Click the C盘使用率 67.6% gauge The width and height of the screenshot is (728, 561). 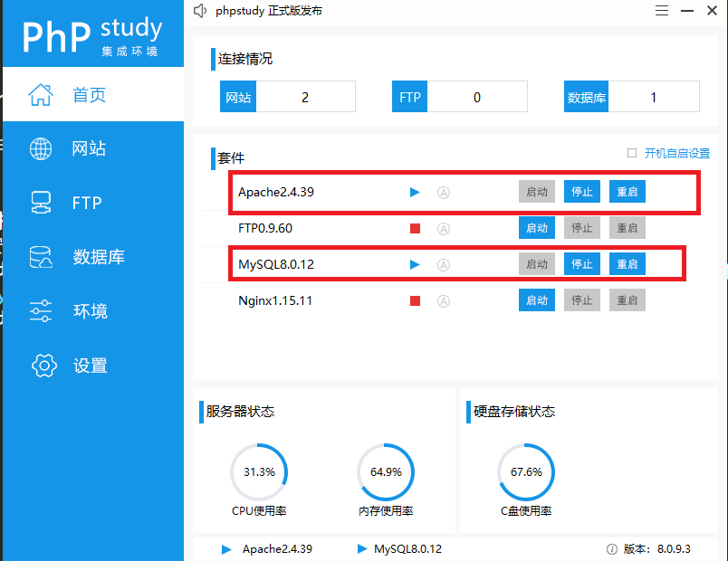tap(526, 472)
